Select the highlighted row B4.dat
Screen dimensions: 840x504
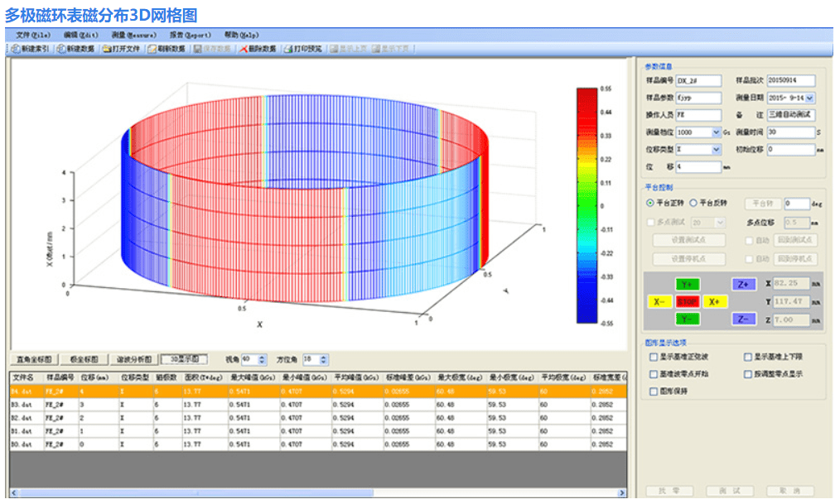(318, 391)
